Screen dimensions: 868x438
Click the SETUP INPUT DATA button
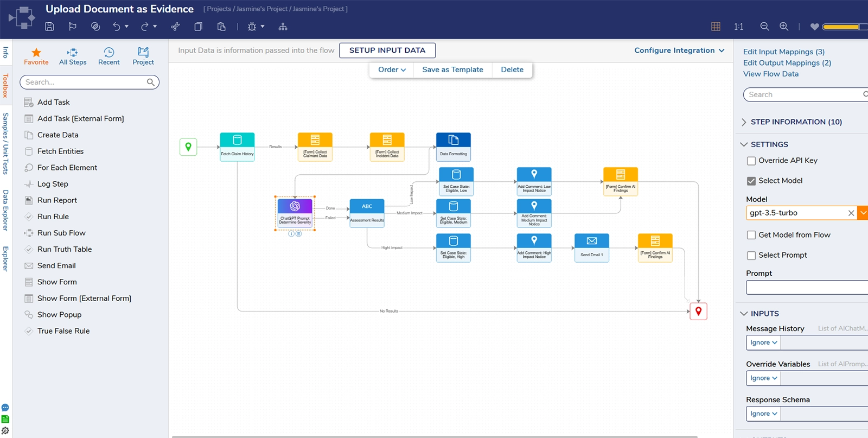point(387,50)
